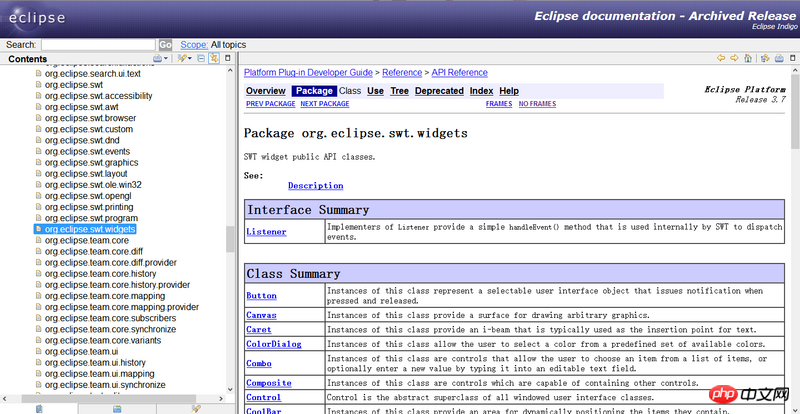
Task: Go to NEXT PACKAGE
Action: (x=325, y=104)
